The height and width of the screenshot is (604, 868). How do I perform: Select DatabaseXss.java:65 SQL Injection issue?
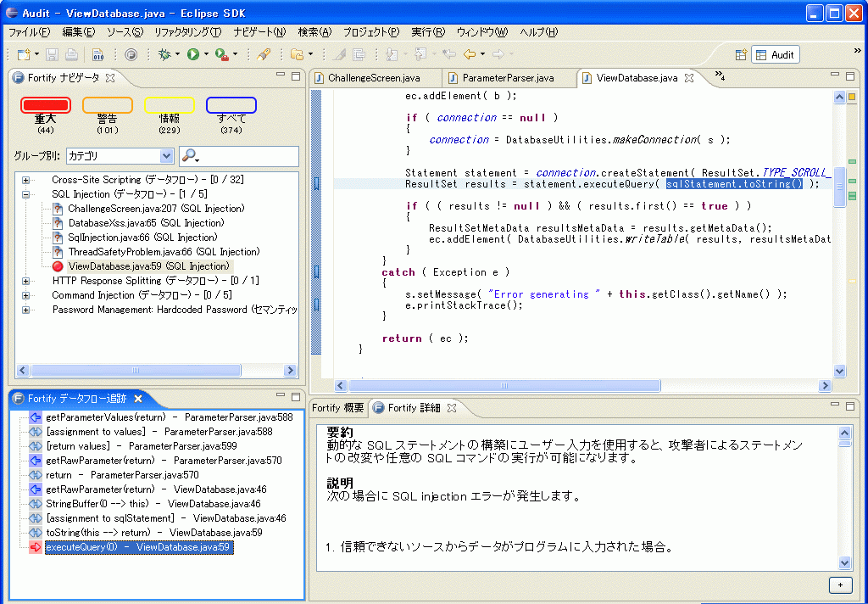(x=146, y=223)
